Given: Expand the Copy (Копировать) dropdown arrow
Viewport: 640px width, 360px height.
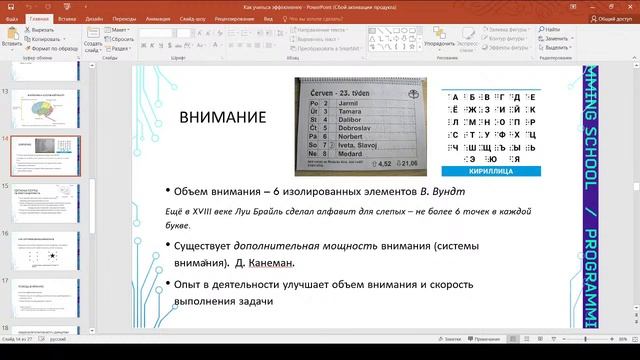Looking at the screenshot, I should (64, 39).
